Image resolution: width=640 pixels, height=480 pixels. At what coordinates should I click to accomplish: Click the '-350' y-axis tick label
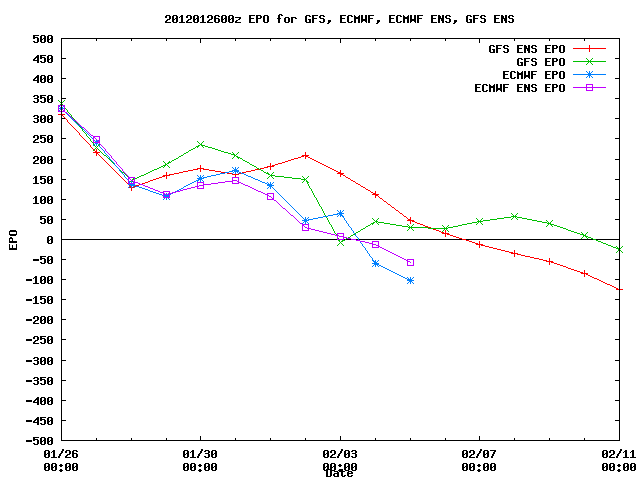(39, 381)
